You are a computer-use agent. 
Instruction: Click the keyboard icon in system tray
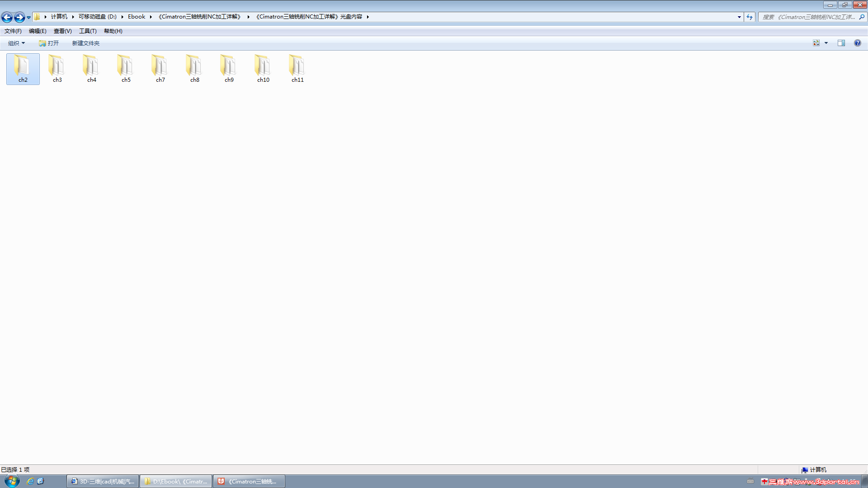coord(750,482)
